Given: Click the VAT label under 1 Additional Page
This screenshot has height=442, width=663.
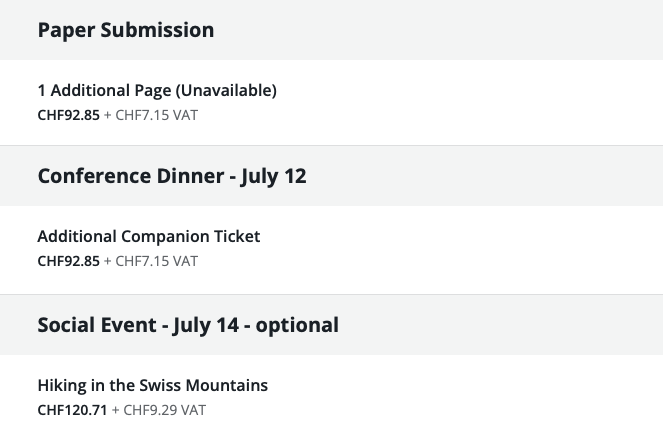Looking at the screenshot, I should [185, 115].
